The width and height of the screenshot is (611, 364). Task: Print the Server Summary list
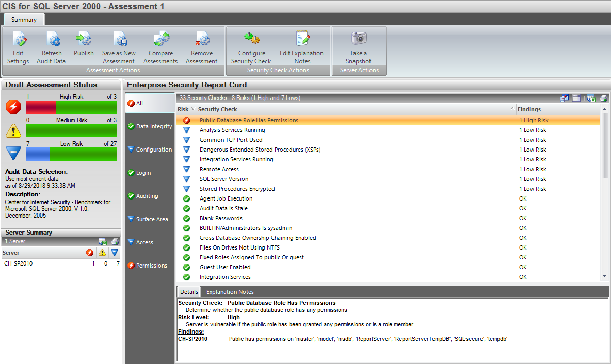tap(115, 241)
